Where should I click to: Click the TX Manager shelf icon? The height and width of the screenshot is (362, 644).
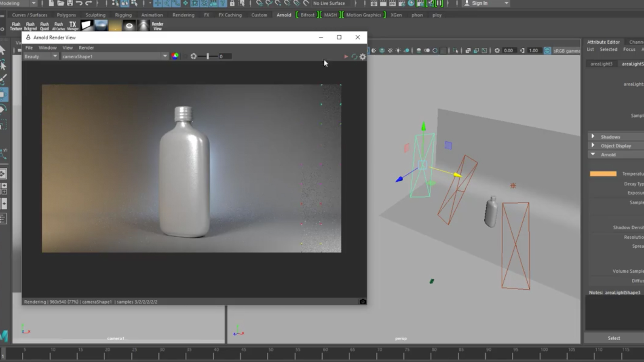tap(72, 26)
